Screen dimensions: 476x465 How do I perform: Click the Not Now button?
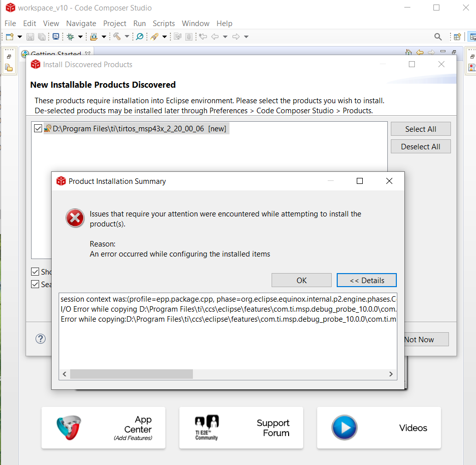coord(426,339)
